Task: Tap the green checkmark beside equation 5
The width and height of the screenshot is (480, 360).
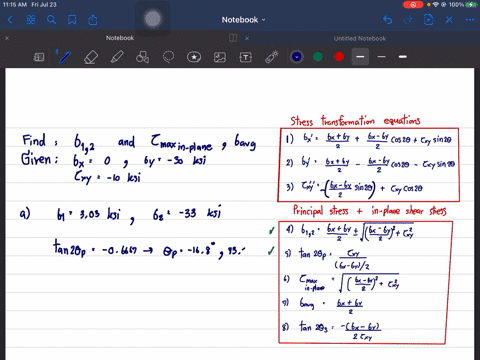Action: pos(271,251)
